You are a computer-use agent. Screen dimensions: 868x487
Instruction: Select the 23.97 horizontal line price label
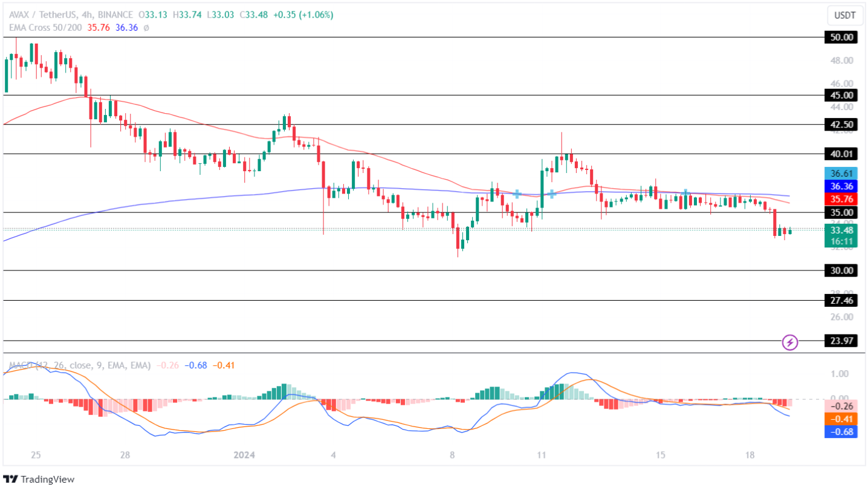pos(841,341)
